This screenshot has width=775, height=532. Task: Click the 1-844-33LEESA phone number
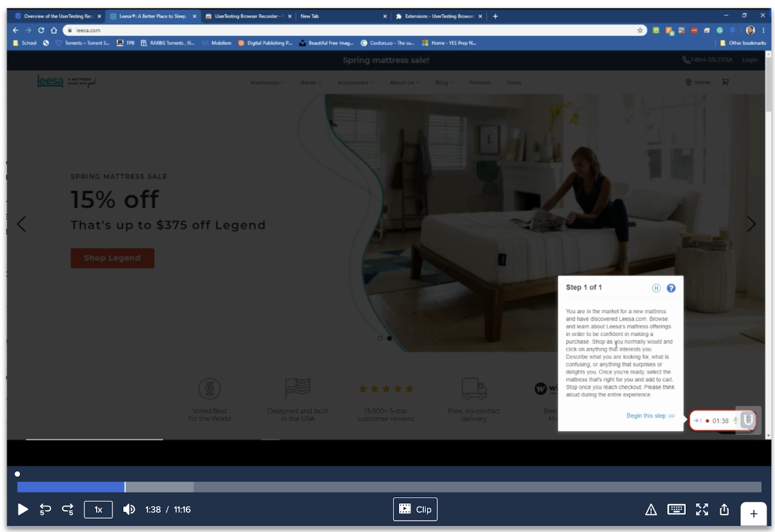click(x=708, y=60)
